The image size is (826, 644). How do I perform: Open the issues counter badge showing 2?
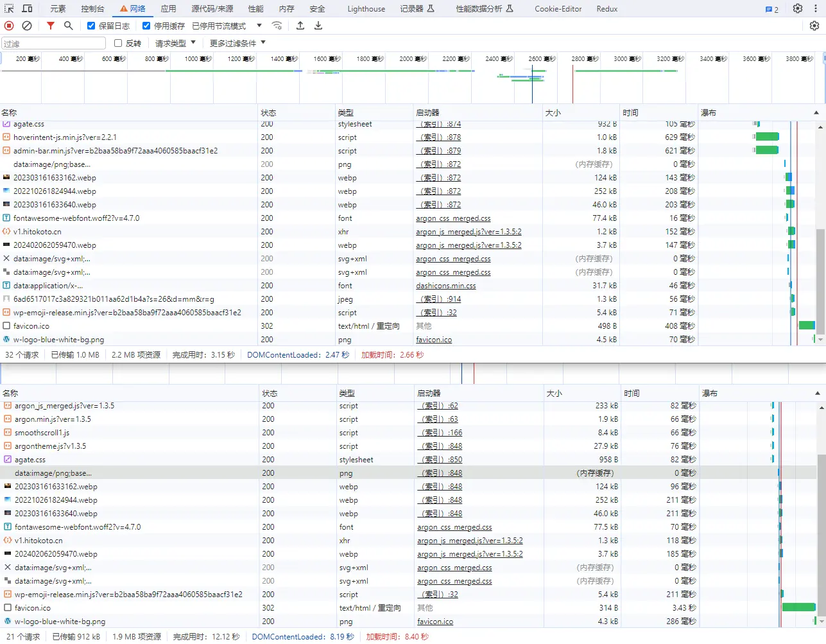772,9
